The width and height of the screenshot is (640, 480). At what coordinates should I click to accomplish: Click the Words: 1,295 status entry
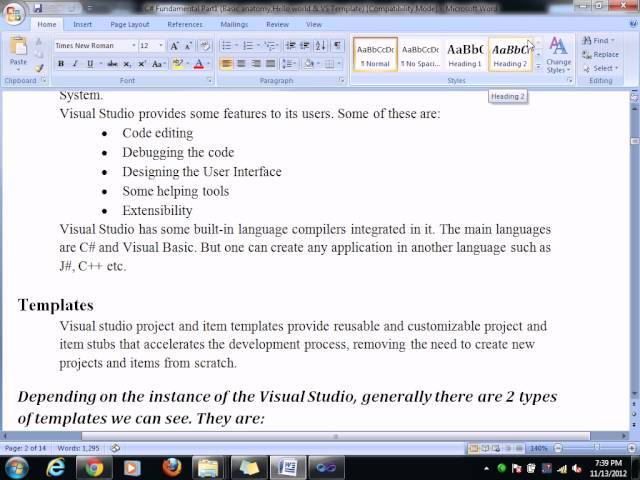(x=78, y=448)
